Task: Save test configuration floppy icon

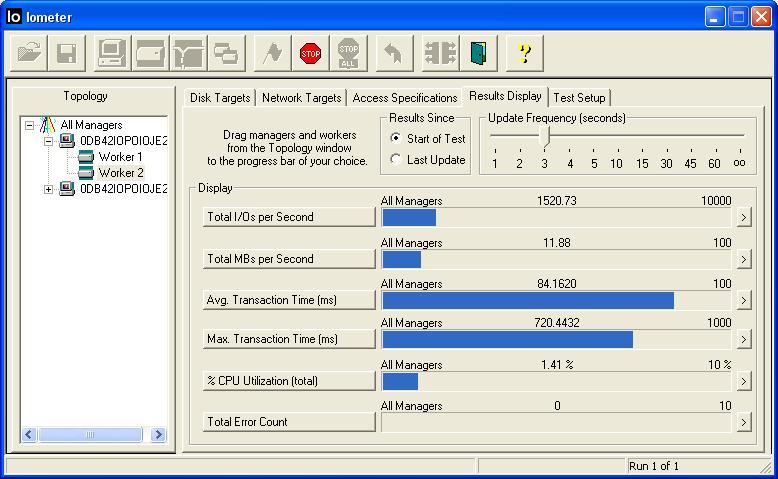Action: pos(67,53)
